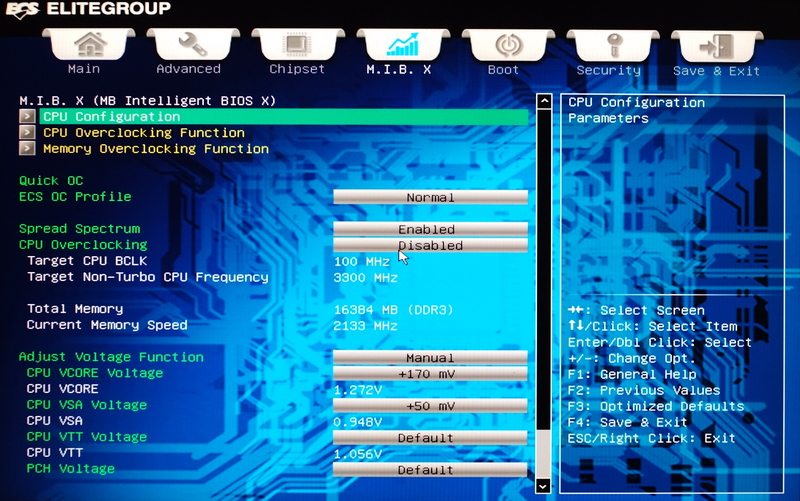Expand arrow beside CPU Configuration

tap(27, 116)
